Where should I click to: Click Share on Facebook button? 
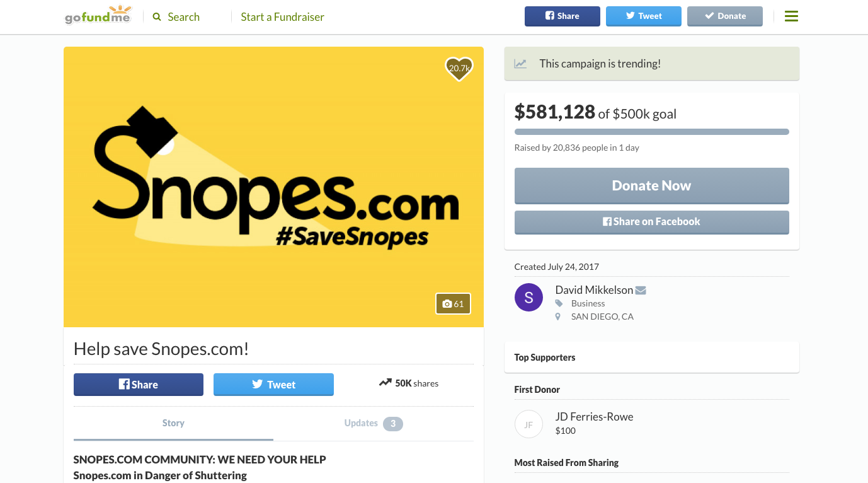point(651,222)
